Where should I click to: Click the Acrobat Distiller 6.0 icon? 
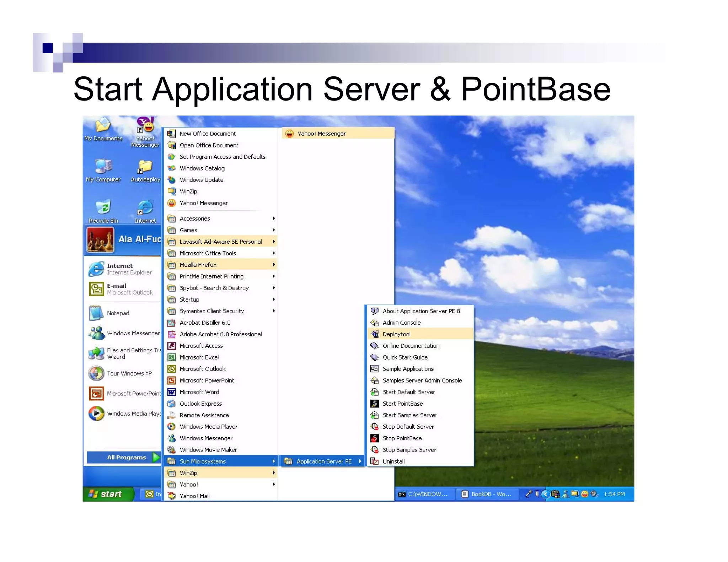[172, 323]
